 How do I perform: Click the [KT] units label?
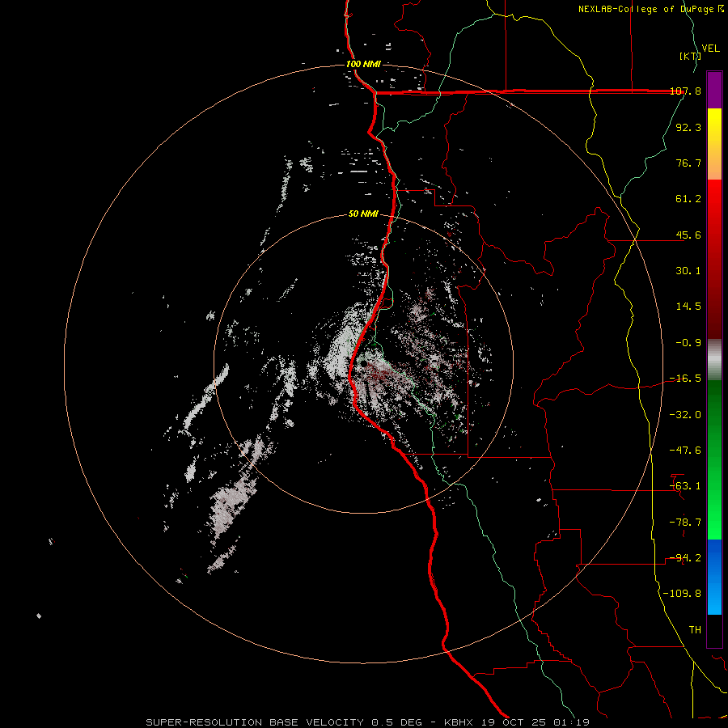(x=691, y=56)
